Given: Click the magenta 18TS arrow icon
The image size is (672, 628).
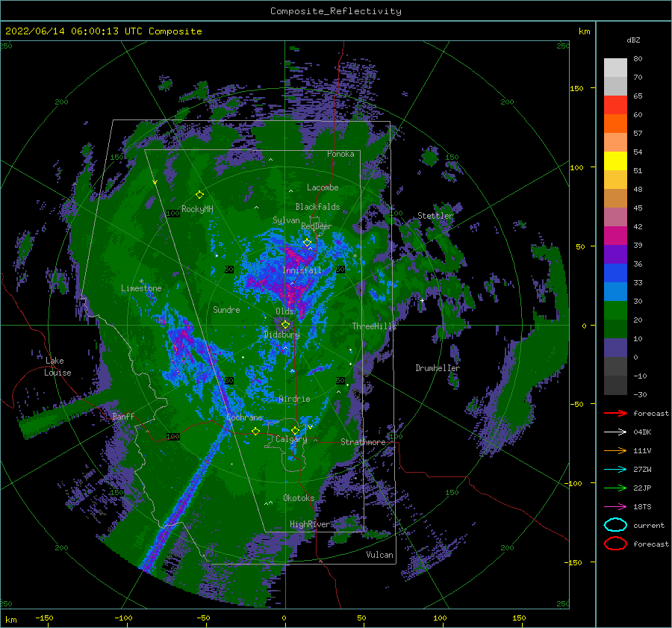Looking at the screenshot, I should click(x=615, y=507).
